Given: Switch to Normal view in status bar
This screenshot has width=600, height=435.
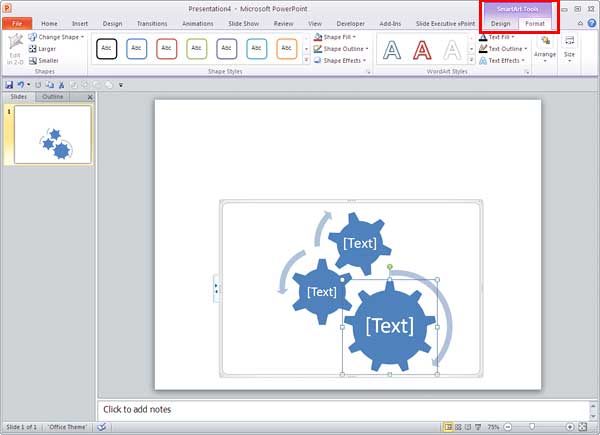Looking at the screenshot, I should click(x=447, y=427).
